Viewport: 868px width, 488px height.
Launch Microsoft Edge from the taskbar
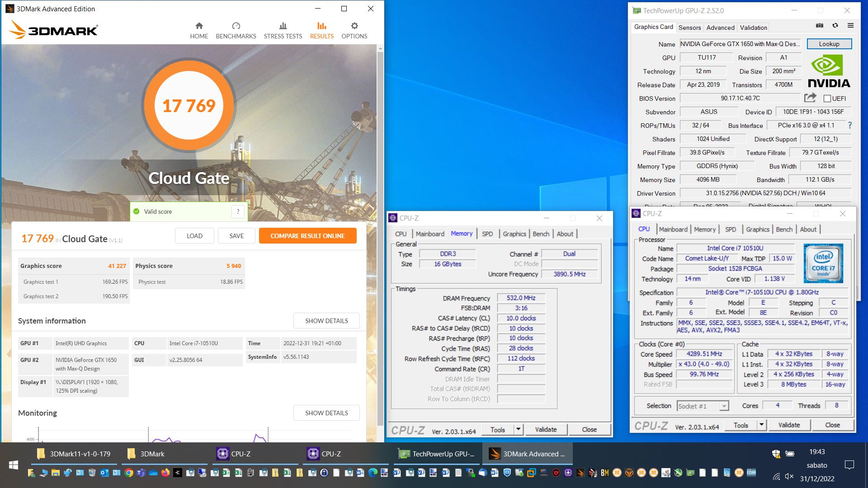[x=373, y=473]
